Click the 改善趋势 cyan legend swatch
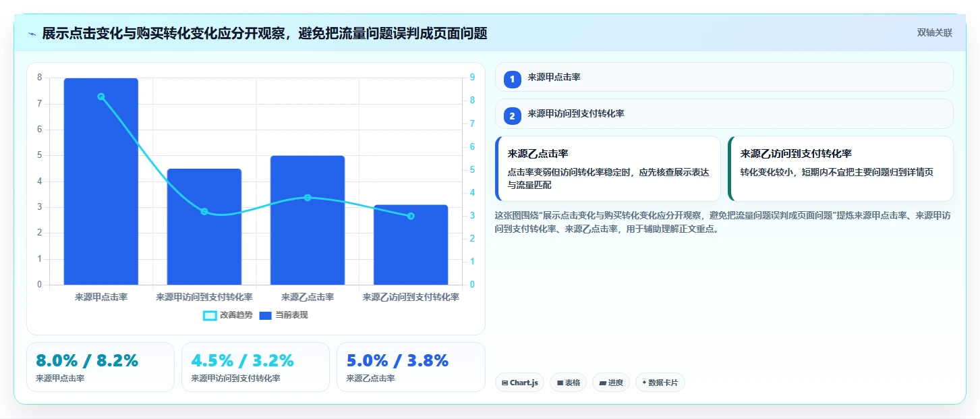This screenshot has width=980, height=419. coord(210,315)
